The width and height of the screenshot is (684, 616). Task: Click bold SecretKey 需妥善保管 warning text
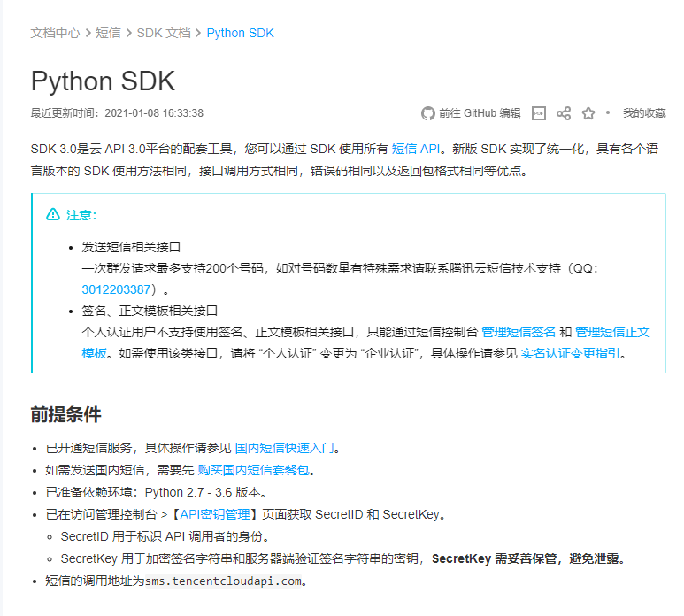point(528,558)
